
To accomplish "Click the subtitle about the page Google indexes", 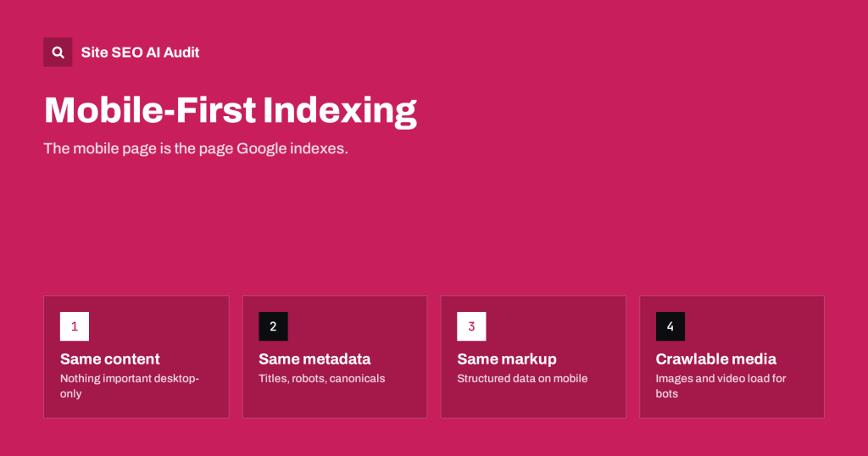I will pos(196,148).
